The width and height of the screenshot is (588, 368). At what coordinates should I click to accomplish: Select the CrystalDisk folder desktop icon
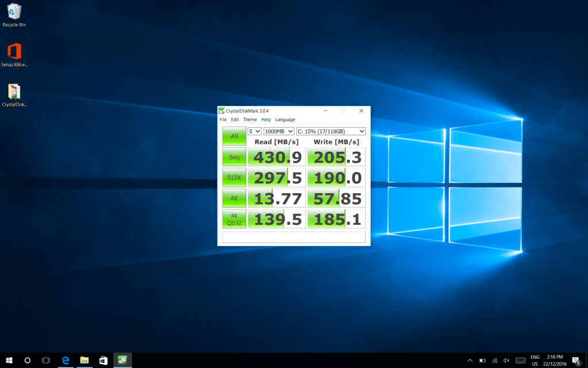point(14,95)
